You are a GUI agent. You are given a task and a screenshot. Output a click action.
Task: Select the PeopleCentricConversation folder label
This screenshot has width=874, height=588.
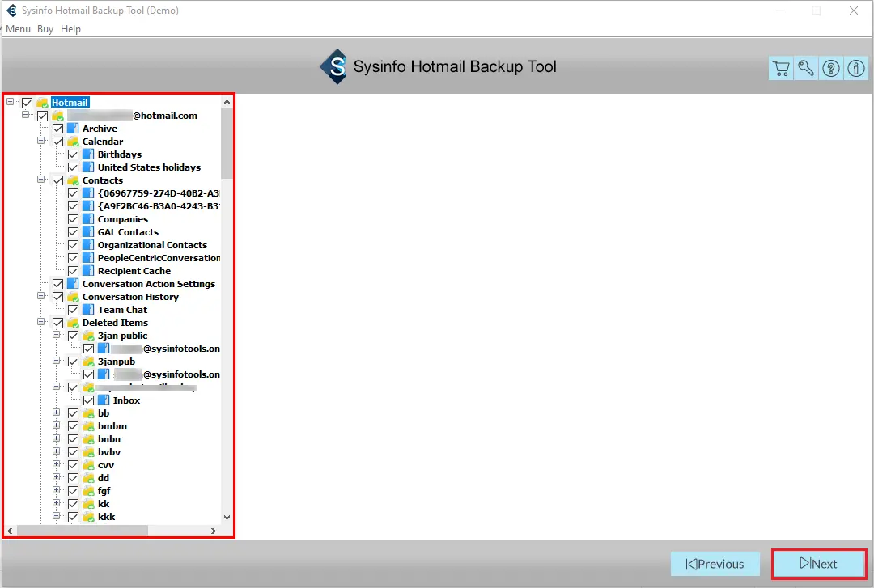(x=159, y=257)
